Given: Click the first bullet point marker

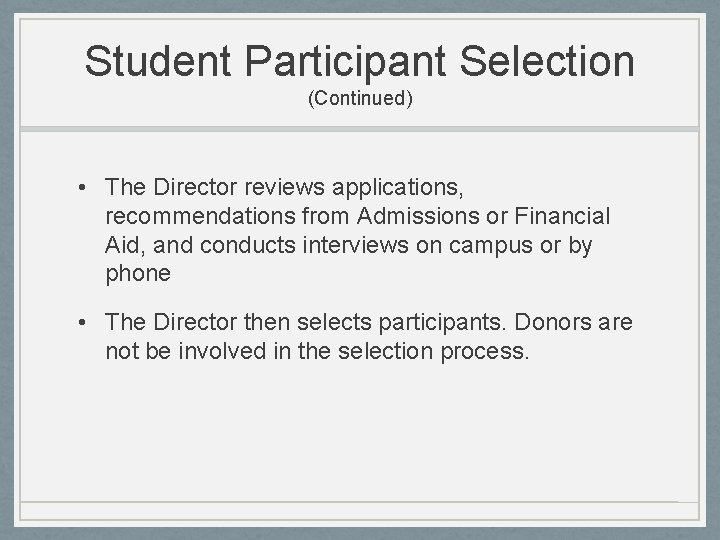Looking at the screenshot, I should (90, 187).
